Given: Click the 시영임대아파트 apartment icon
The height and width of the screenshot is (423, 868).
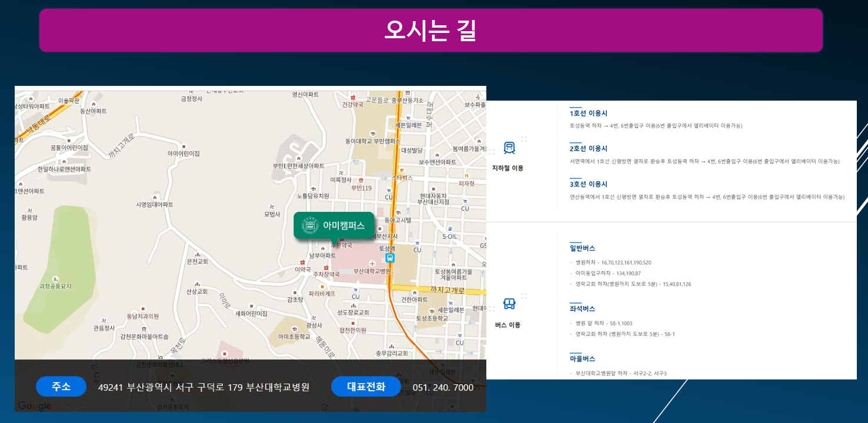Looking at the screenshot, I should (x=155, y=197).
